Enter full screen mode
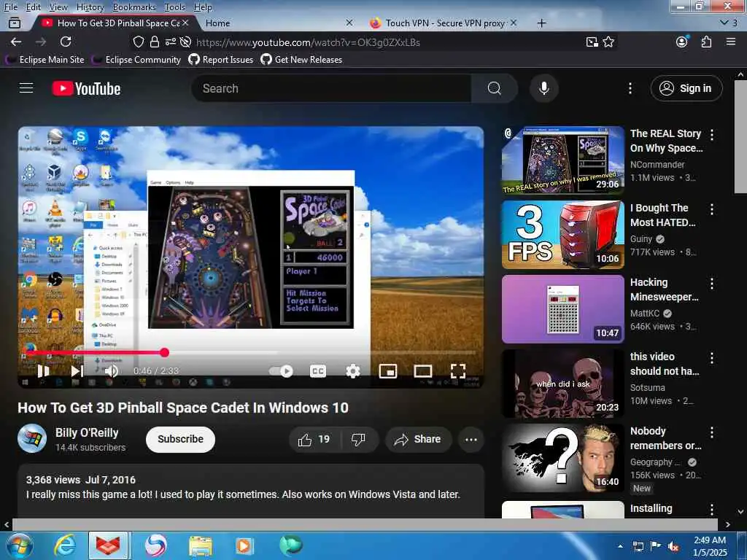The height and width of the screenshot is (560, 747). pyautogui.click(x=458, y=371)
